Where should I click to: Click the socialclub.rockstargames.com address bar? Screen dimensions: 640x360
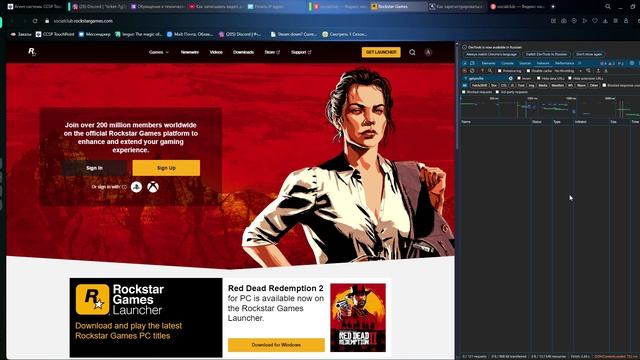[83, 21]
